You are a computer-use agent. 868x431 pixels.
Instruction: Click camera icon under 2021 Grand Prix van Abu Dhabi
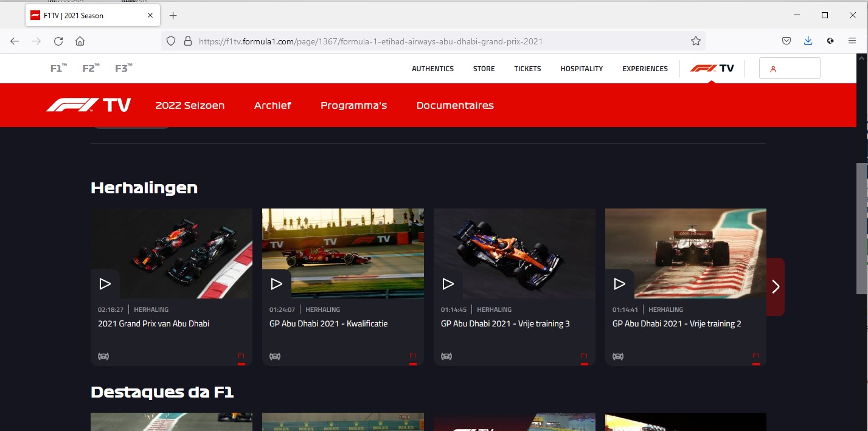click(x=103, y=356)
